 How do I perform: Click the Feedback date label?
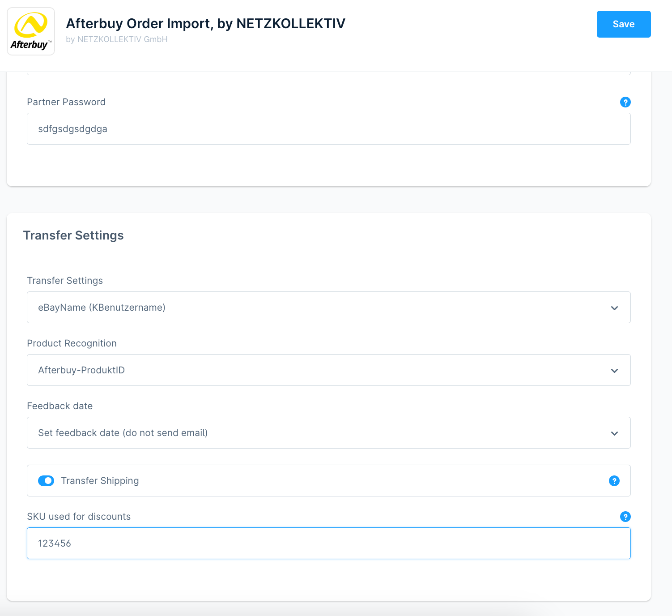point(60,406)
